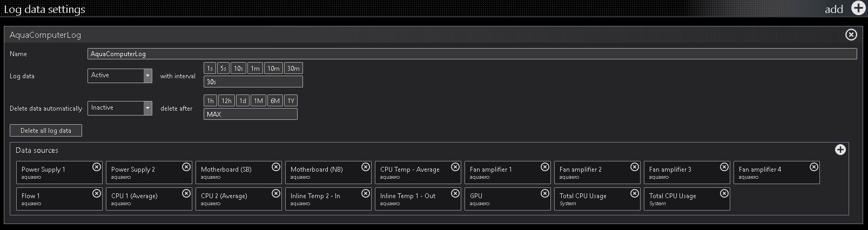Screen dimensions: 868x230
Task: Remove the Power Supply 1 data source
Action: pyautogui.click(x=97, y=167)
